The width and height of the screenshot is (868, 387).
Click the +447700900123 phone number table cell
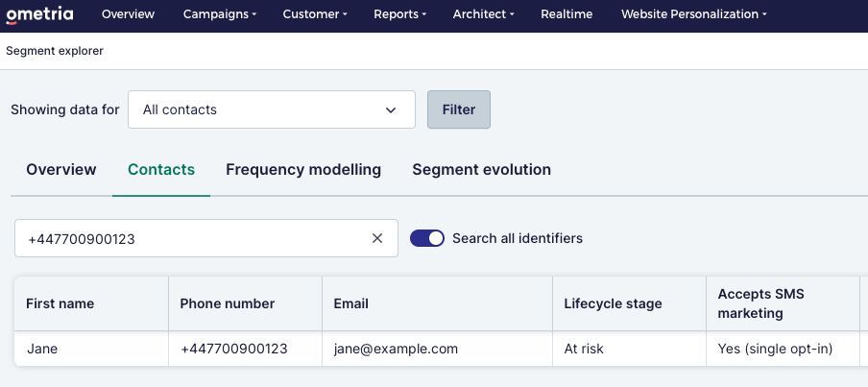245,349
